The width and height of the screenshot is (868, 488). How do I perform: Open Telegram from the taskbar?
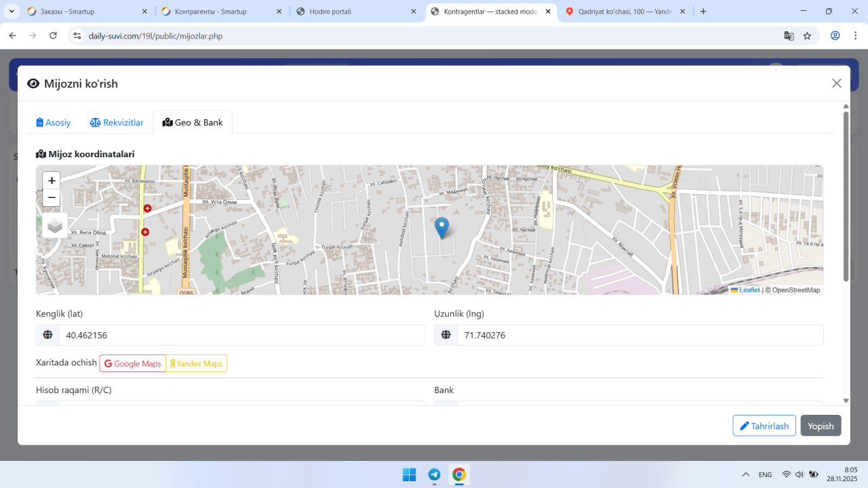[x=434, y=474]
